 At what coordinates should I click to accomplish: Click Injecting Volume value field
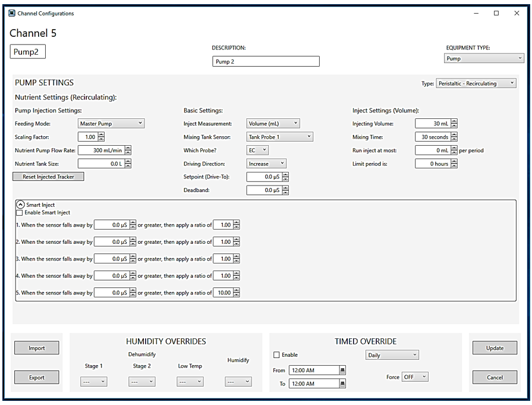coord(433,124)
